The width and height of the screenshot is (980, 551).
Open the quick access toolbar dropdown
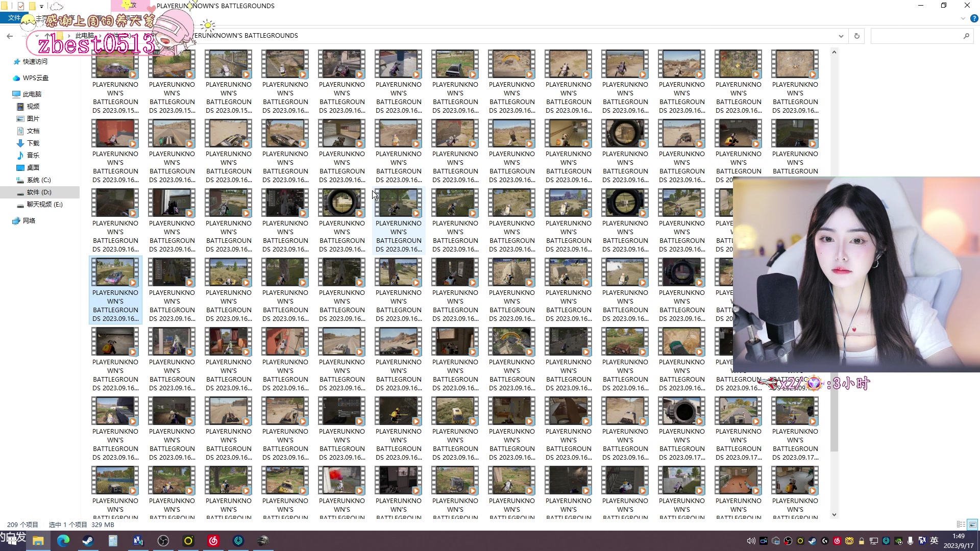[x=41, y=6]
